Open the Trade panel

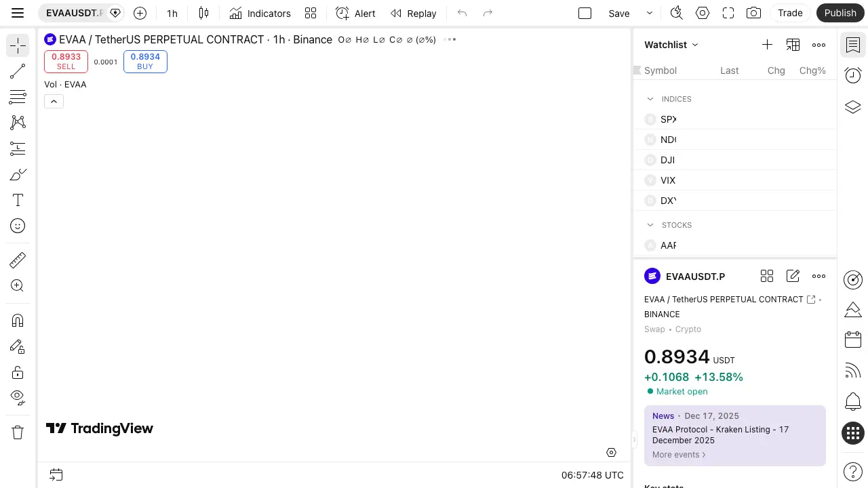point(790,13)
